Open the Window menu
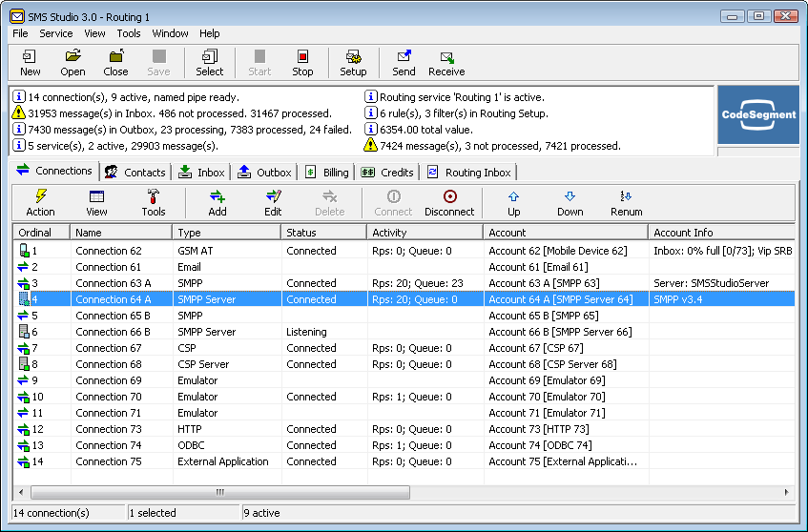Viewport: 808px width, 532px height. (170, 33)
